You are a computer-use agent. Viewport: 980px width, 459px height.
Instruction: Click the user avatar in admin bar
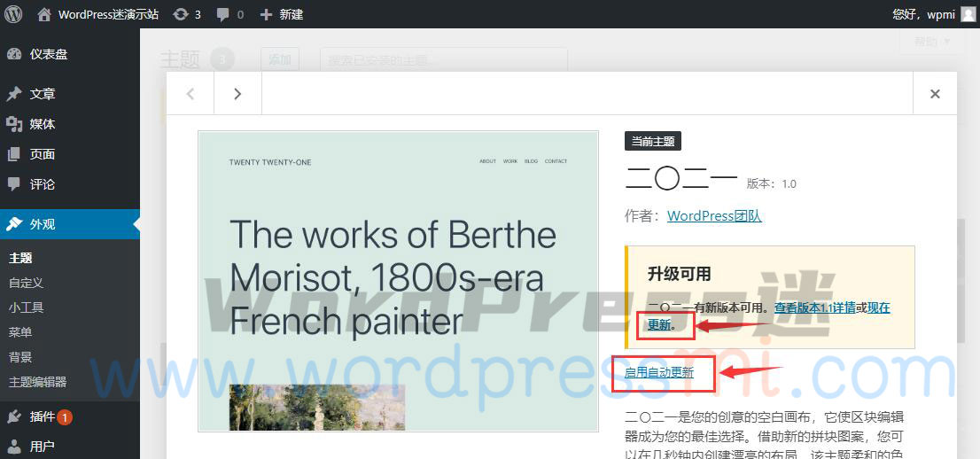[968, 14]
